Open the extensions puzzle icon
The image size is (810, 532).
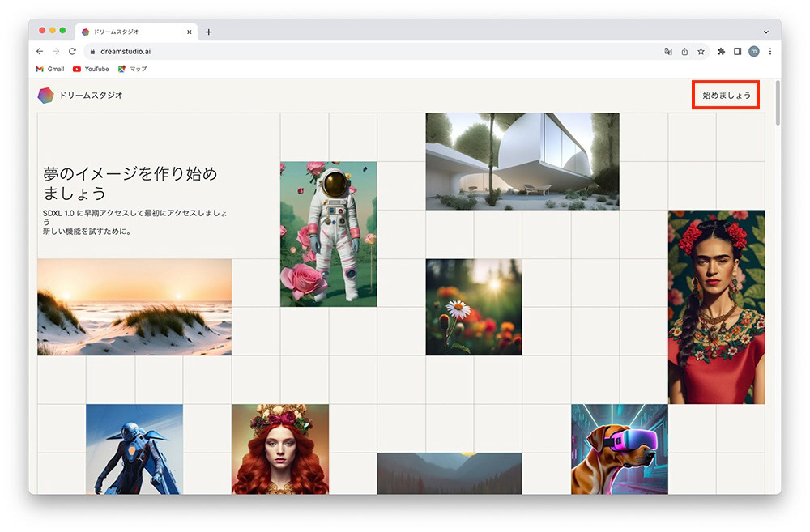pos(721,51)
